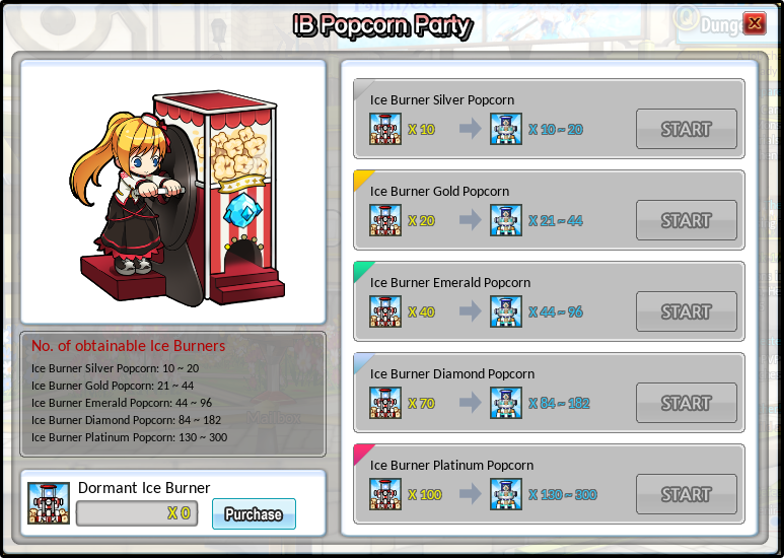Click the Dormant Ice Burner icon beside Purchase
This screenshot has height=558, width=784.
[x=48, y=503]
